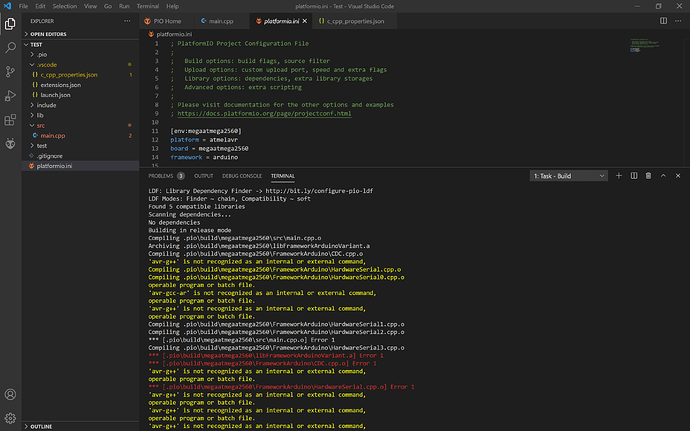Open the docs.platformio.org projectconf link
The image size is (690, 431).
tap(264, 113)
